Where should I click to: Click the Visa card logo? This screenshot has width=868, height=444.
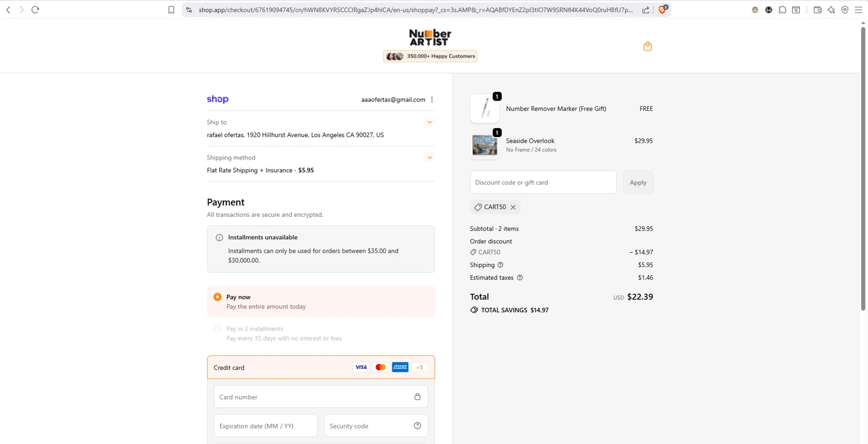(x=361, y=367)
